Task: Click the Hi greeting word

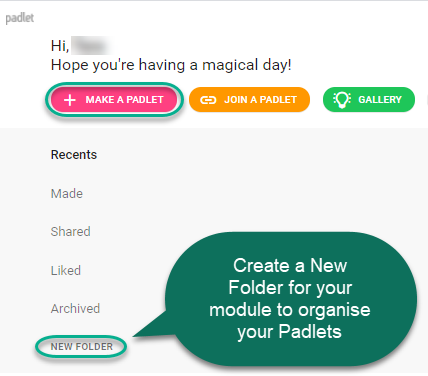Action: point(60,46)
